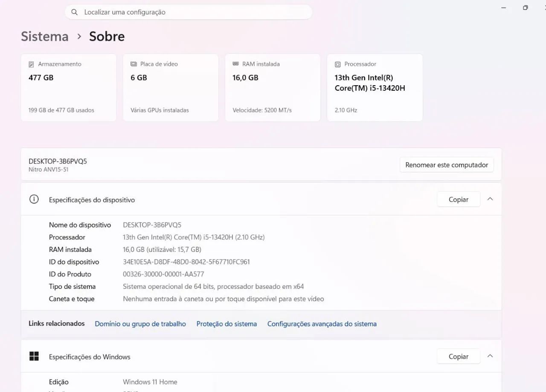Click the search magnifier icon
The height and width of the screenshot is (392, 546).
(74, 12)
